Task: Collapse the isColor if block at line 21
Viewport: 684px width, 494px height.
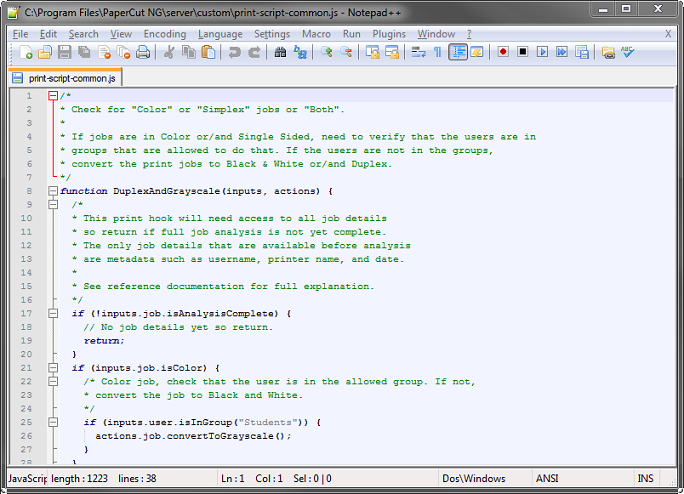Action: pos(53,368)
